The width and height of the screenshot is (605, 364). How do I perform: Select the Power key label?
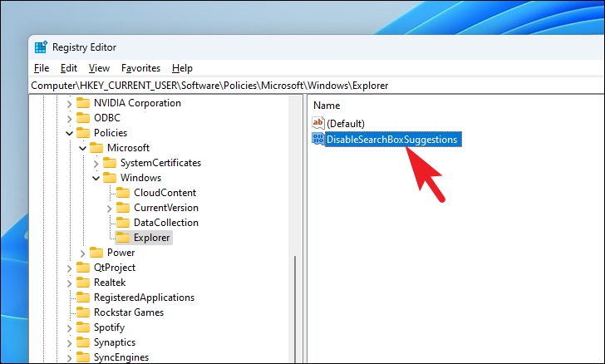click(x=121, y=253)
